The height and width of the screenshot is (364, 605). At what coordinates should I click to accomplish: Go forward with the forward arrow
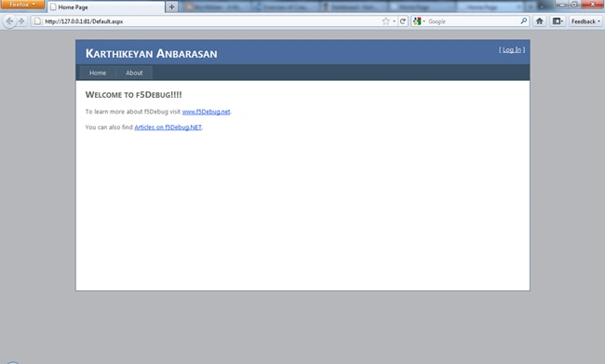click(21, 21)
